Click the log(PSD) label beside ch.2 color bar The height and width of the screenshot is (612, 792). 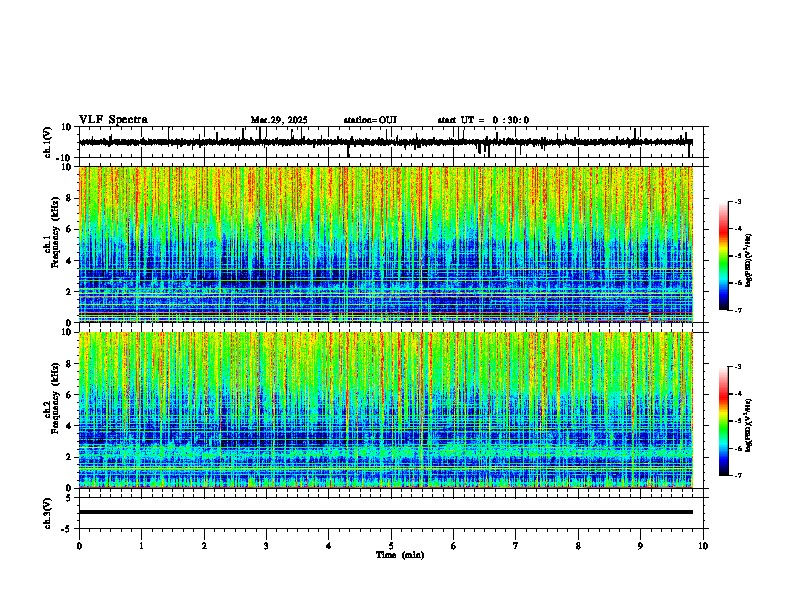(749, 425)
